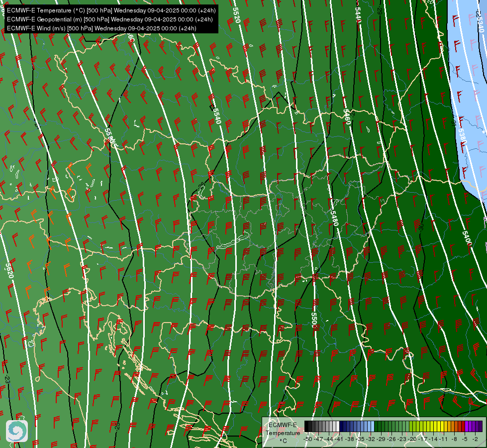Click the -11 value on the temperature scale
This screenshot has height=448, width=487.
444,439
